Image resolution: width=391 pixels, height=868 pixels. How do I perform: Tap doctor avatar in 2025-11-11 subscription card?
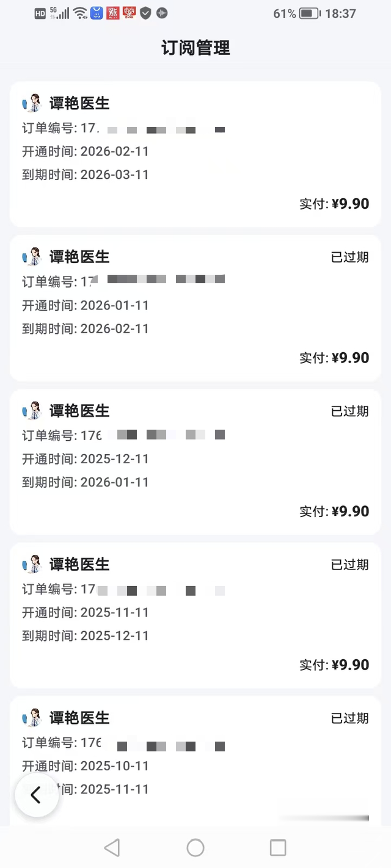click(32, 564)
